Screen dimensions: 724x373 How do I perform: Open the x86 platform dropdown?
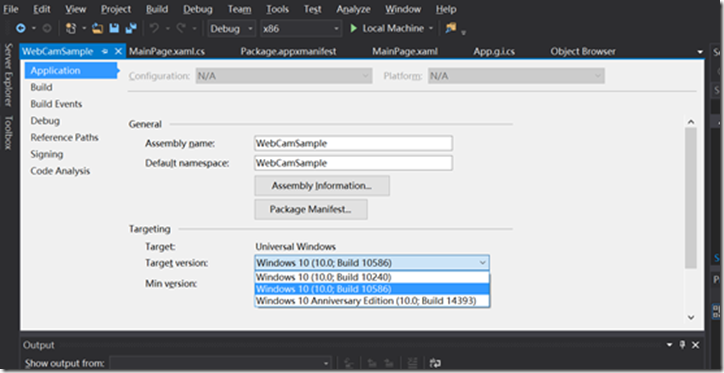tap(301, 29)
